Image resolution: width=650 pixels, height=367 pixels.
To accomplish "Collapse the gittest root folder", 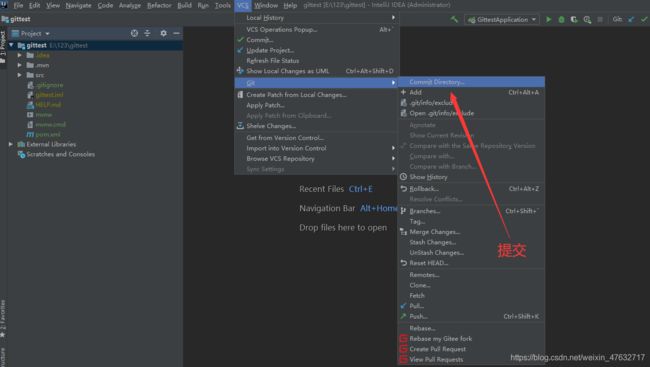I will (11, 45).
